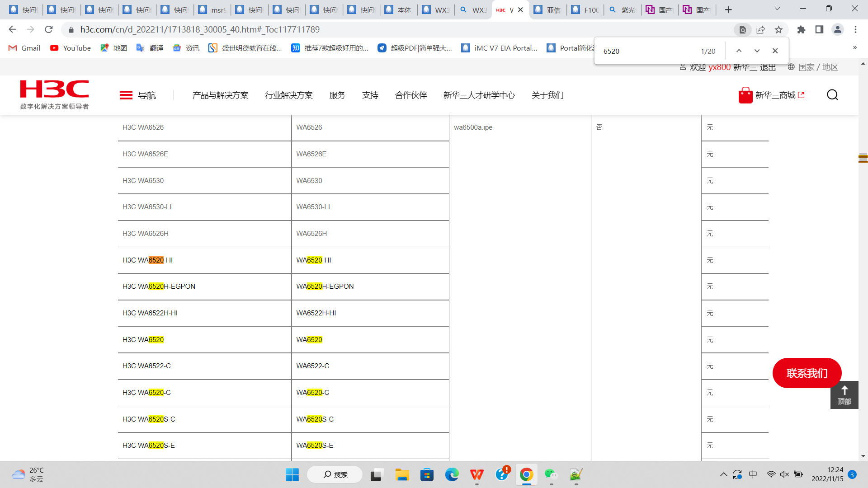Open the 支持 navigation menu
Image resolution: width=868 pixels, height=488 pixels.
click(x=370, y=95)
